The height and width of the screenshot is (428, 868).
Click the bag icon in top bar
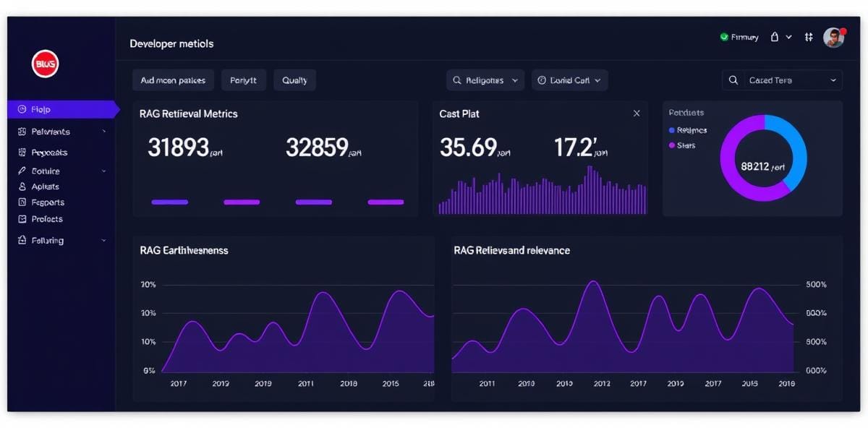coord(775,37)
